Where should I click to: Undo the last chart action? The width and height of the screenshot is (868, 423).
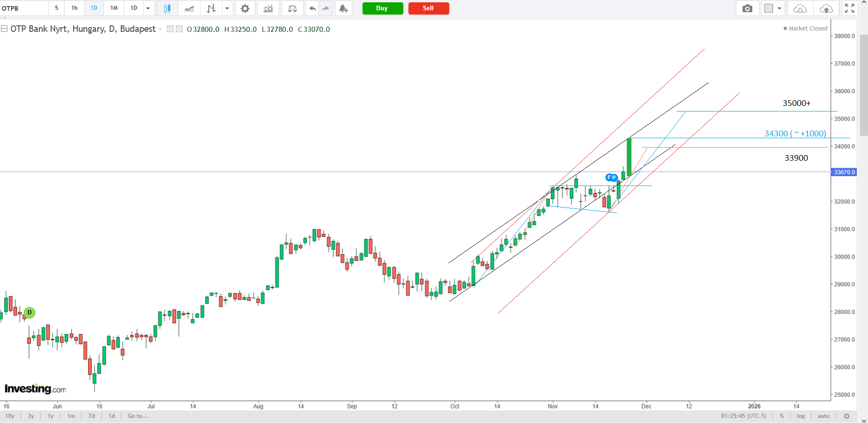tap(312, 8)
